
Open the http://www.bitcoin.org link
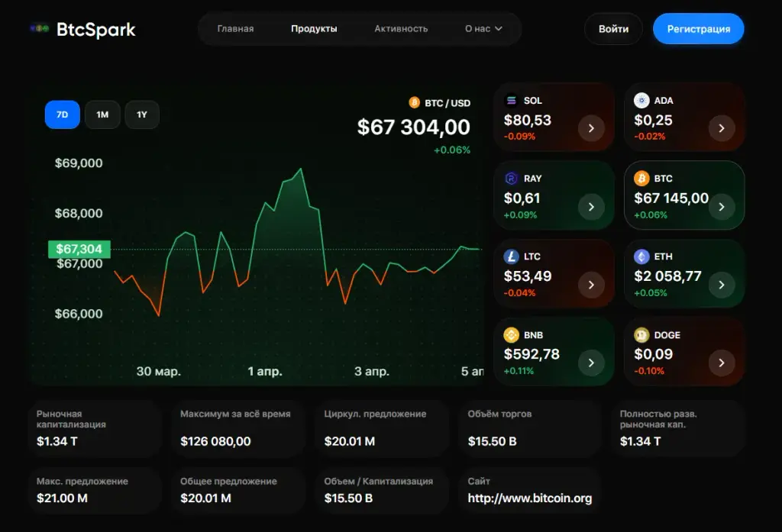click(530, 498)
